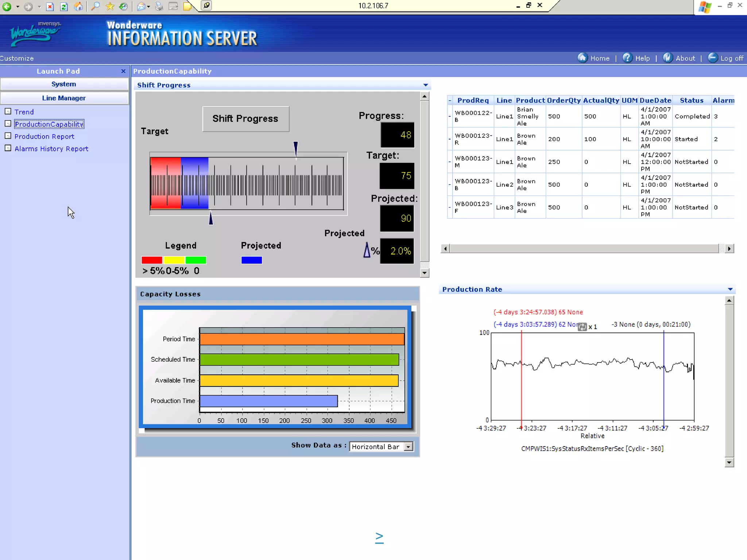The width and height of the screenshot is (747, 560).
Task: Click the yellow note toolbar icon
Action: [x=187, y=6]
